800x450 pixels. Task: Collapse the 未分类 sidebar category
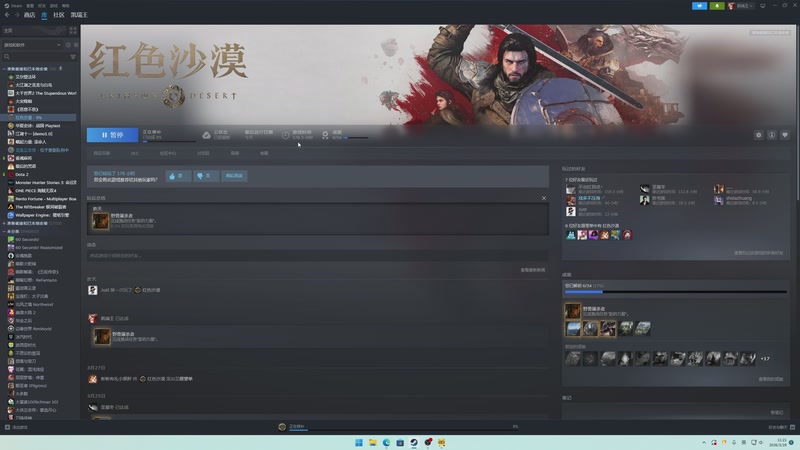(x=4, y=231)
